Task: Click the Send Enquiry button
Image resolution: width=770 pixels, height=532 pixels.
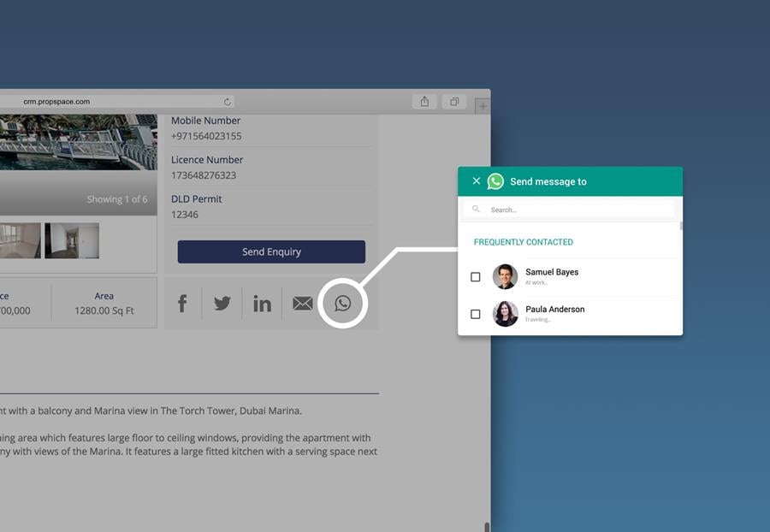Action: coord(271,251)
